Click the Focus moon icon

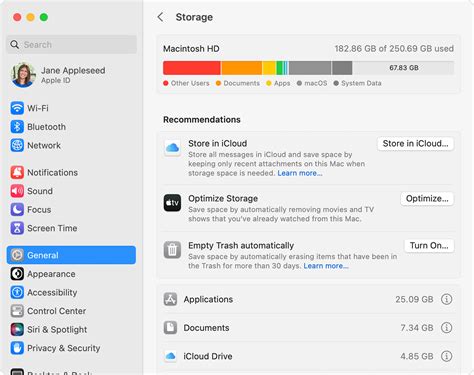click(x=17, y=210)
